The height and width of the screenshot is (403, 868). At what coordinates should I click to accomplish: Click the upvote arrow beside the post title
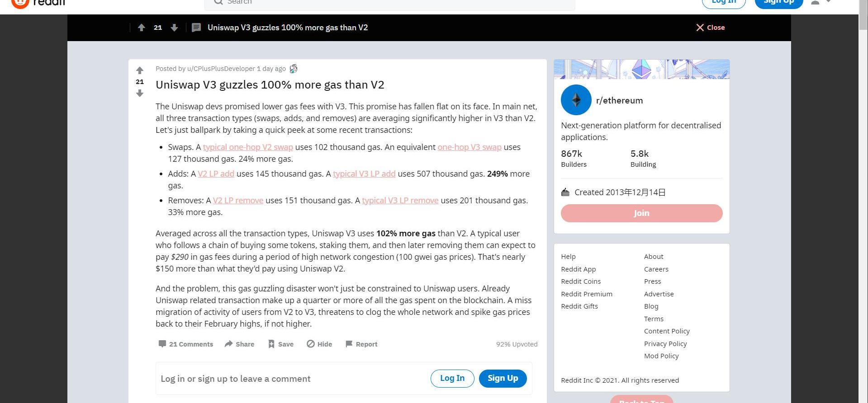[x=140, y=70]
